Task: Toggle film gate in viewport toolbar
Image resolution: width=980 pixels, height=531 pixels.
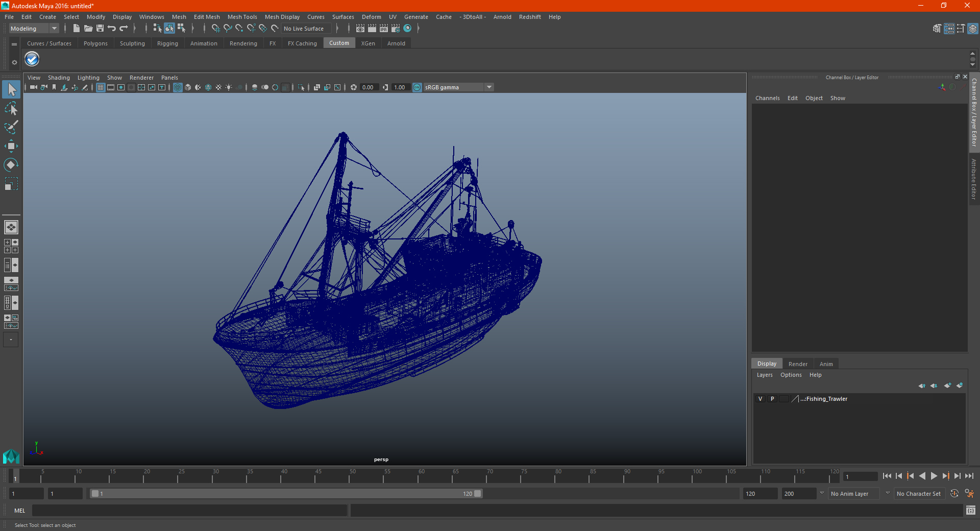Action: [x=111, y=87]
